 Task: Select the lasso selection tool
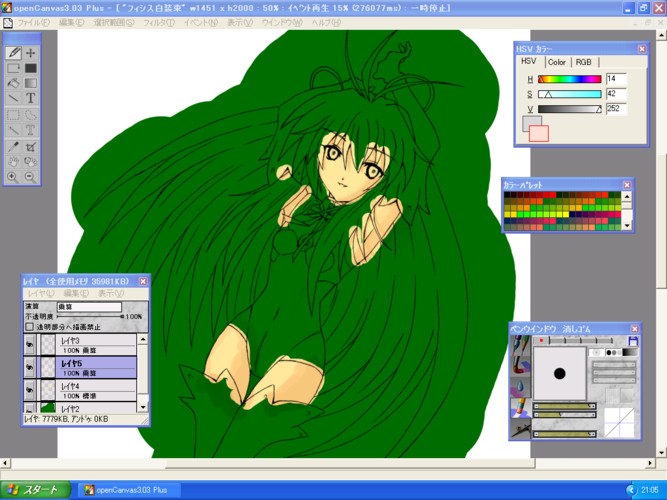31,115
